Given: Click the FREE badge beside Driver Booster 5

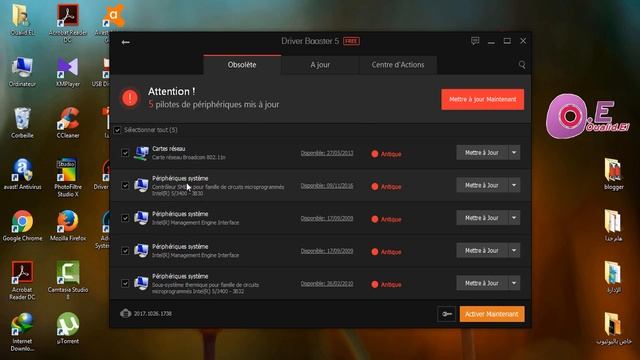Looking at the screenshot, I should click(x=351, y=41).
